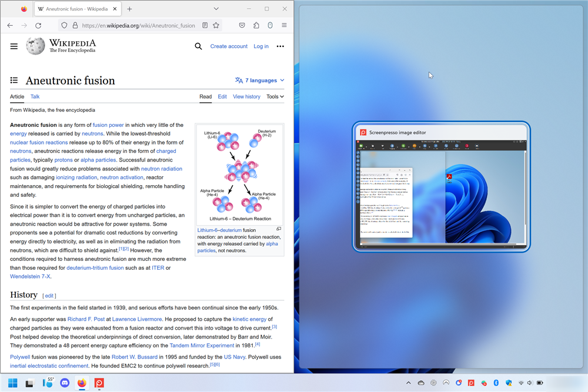Click the back navigation arrow
This screenshot has height=392, width=588.
[x=10, y=25]
